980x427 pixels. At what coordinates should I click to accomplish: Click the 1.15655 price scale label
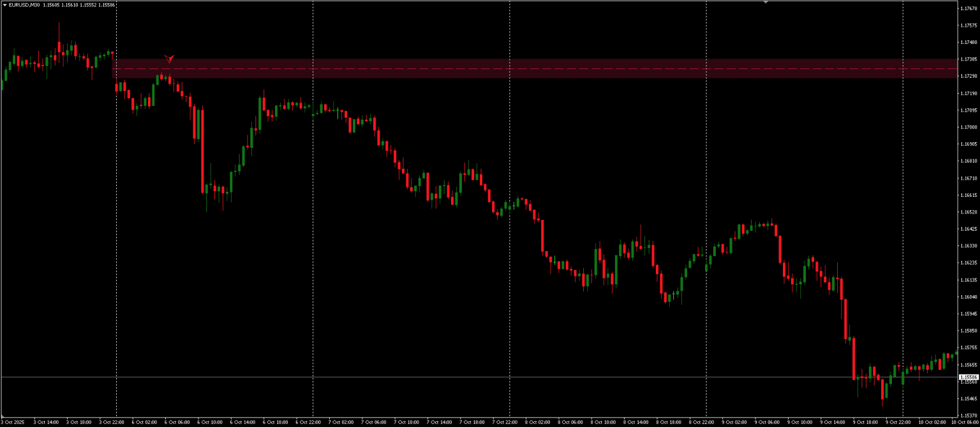coord(968,365)
